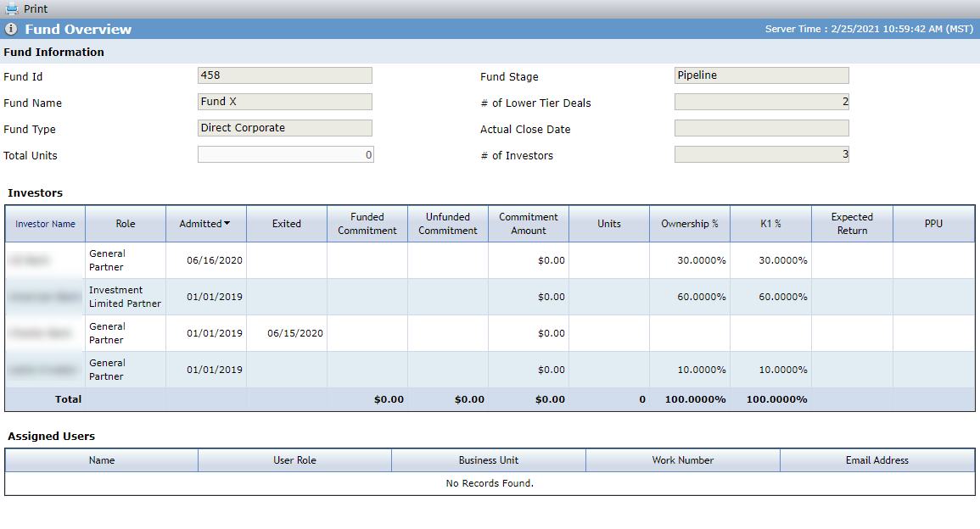Sort by Exited column header
The height and width of the screenshot is (529, 980).
[x=287, y=224]
